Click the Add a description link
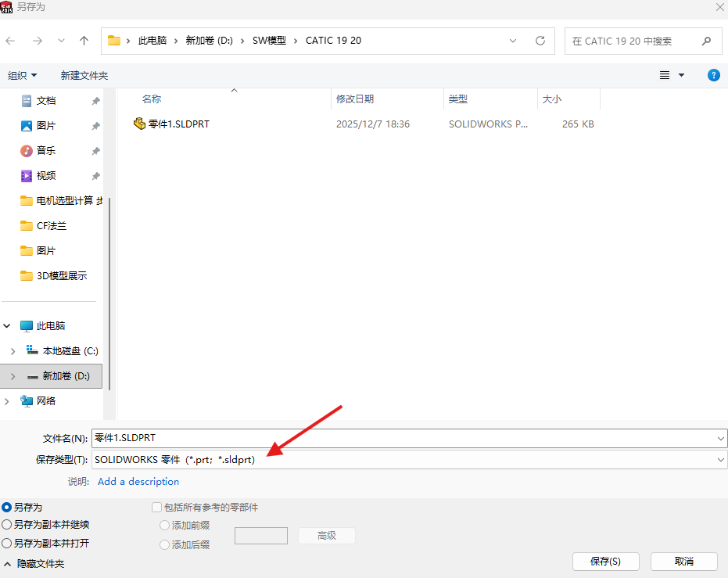The image size is (728, 578). point(138,482)
